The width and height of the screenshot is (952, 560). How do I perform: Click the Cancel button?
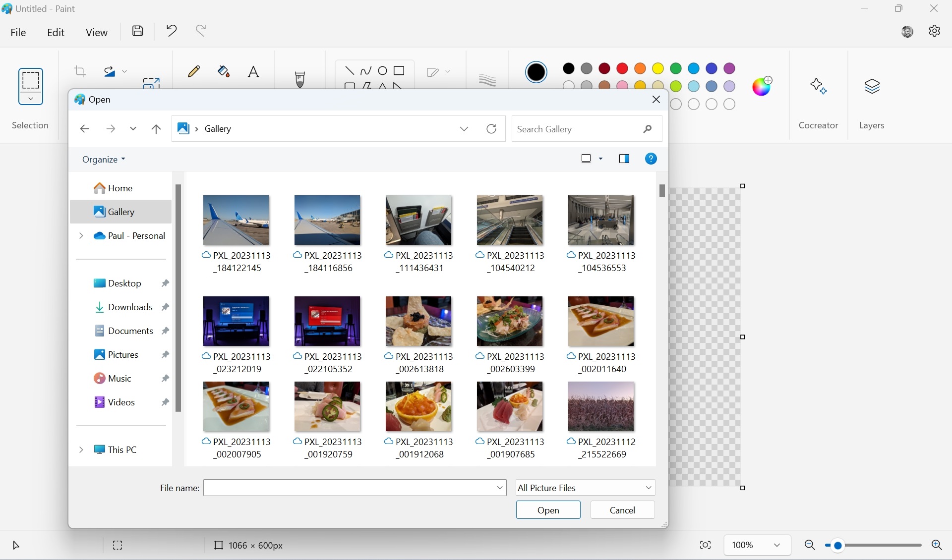[x=622, y=510]
